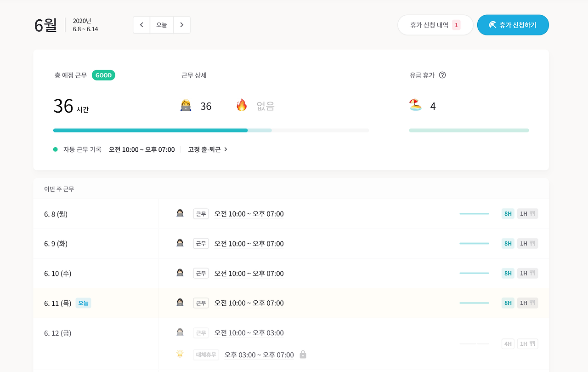Click the GOOD status badge

[x=103, y=75]
